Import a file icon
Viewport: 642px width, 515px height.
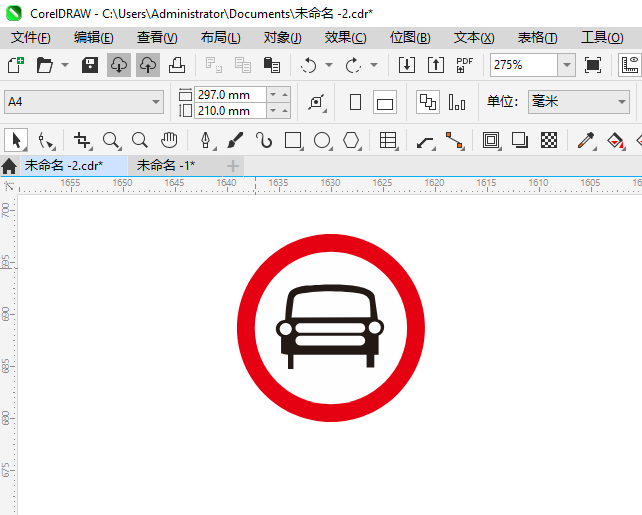point(407,65)
